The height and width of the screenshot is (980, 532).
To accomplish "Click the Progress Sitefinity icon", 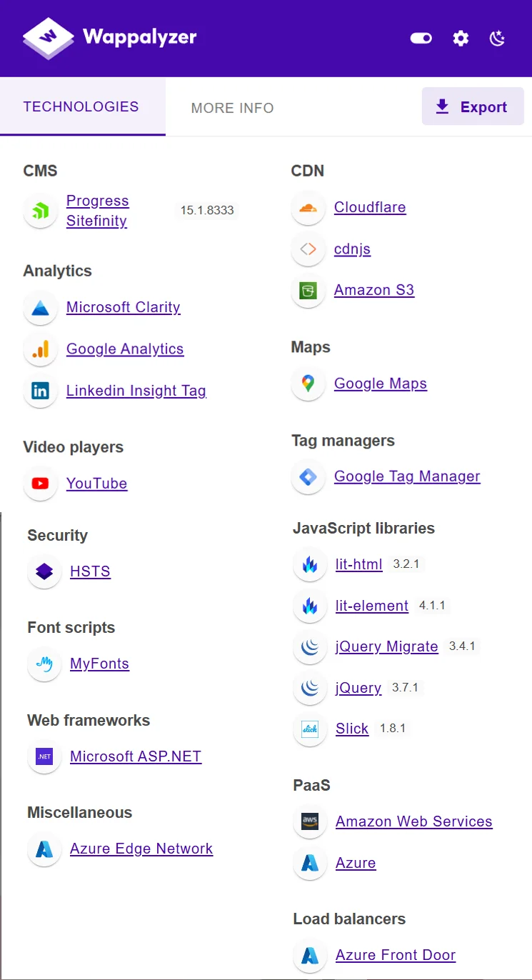I will (x=41, y=211).
